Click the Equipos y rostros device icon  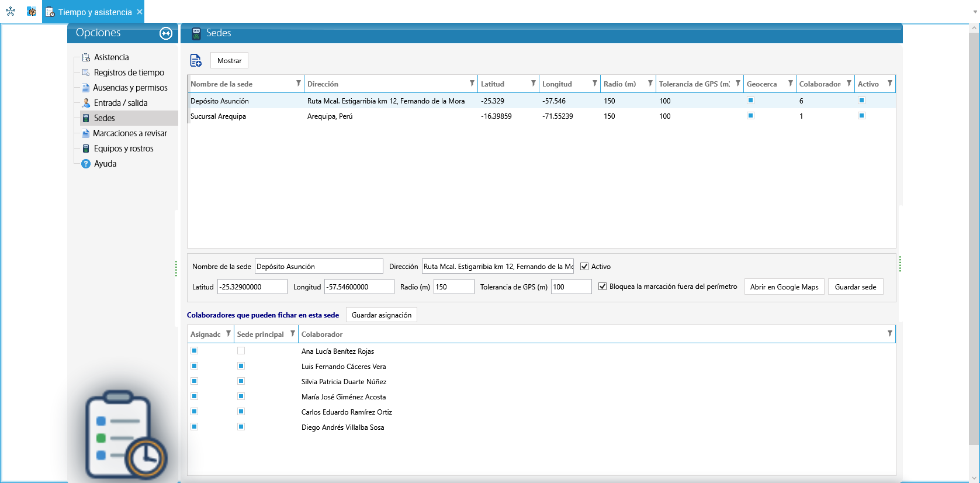(86, 149)
